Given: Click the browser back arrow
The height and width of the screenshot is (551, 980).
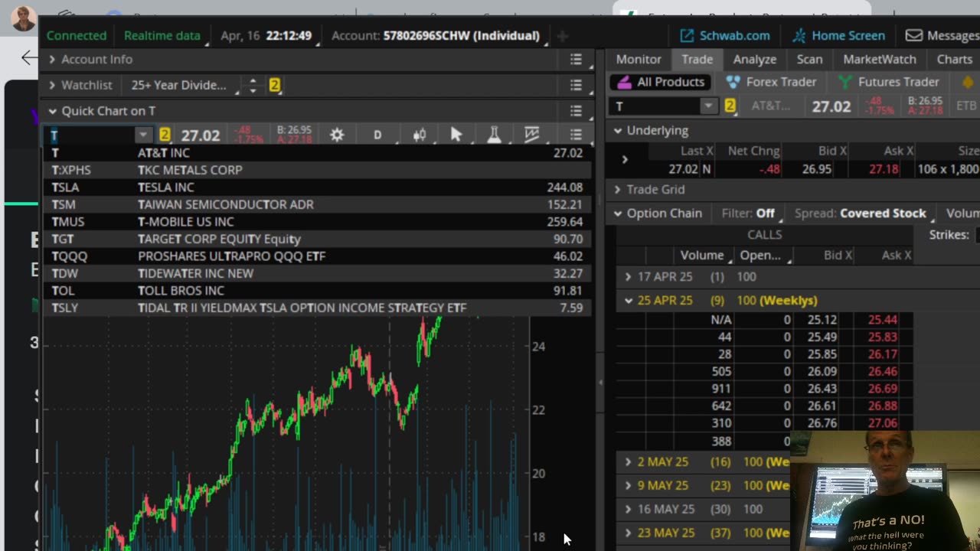Looking at the screenshot, I should click(28, 57).
